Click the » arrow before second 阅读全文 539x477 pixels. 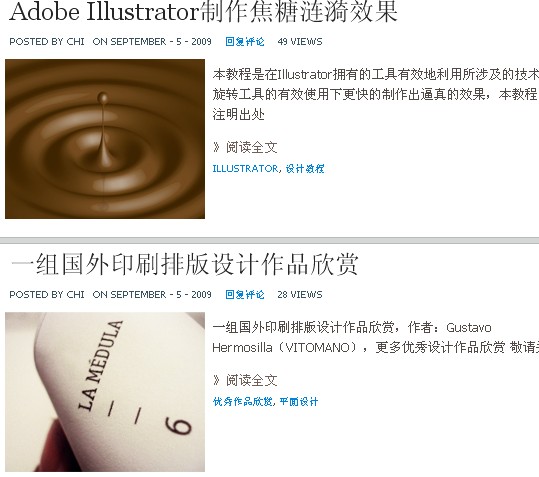216,380
